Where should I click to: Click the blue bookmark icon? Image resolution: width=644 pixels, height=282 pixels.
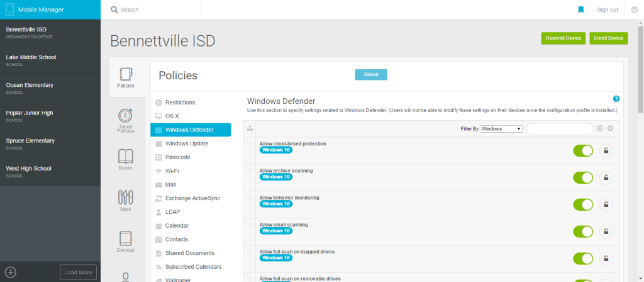click(x=580, y=9)
